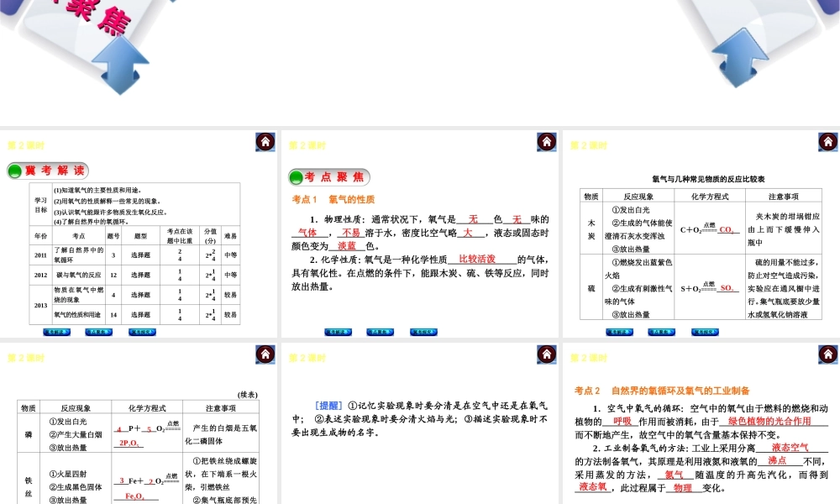Click the 碳与氧气的反应 cell
This screenshot has width=840, height=504.
78,275
